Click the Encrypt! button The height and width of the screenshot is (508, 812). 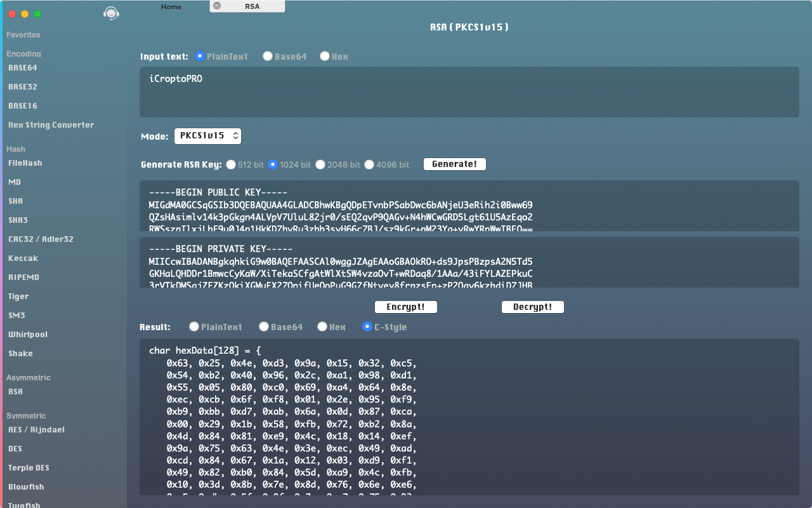click(x=405, y=307)
